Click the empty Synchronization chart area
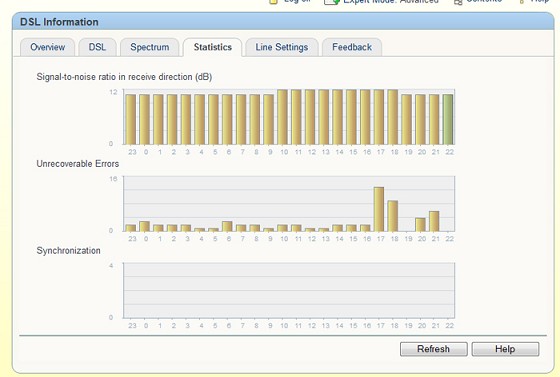Image resolution: width=560 pixels, height=377 pixels. (289, 290)
